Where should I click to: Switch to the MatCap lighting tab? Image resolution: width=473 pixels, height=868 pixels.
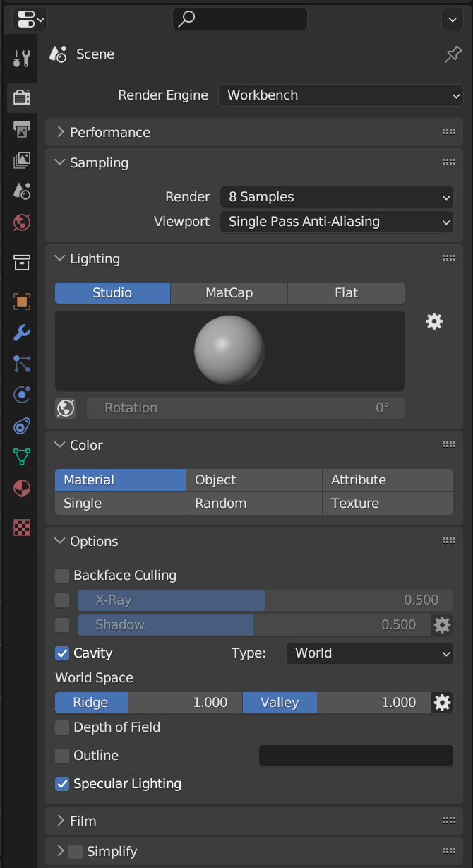point(229,293)
